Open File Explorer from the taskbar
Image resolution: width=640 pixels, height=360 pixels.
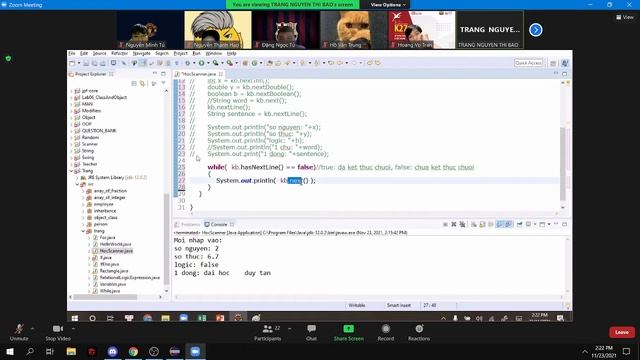pos(71,351)
